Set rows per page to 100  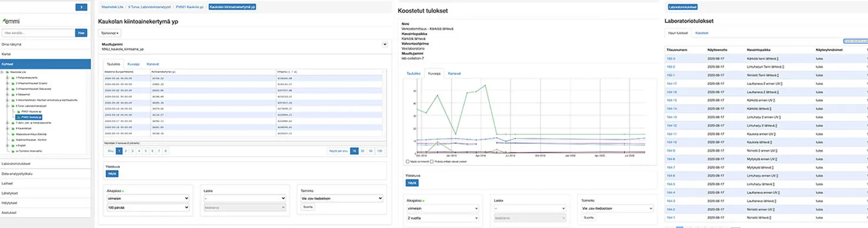pos(379,151)
